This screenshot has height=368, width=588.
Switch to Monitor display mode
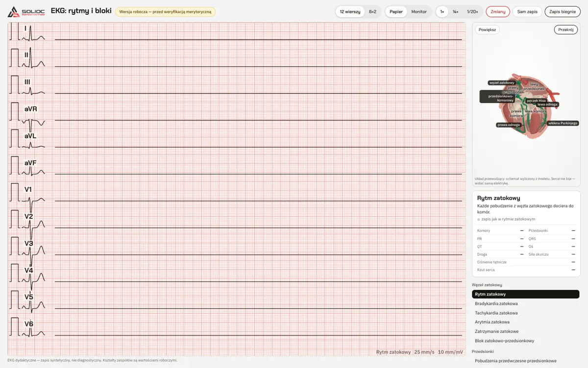coord(419,12)
